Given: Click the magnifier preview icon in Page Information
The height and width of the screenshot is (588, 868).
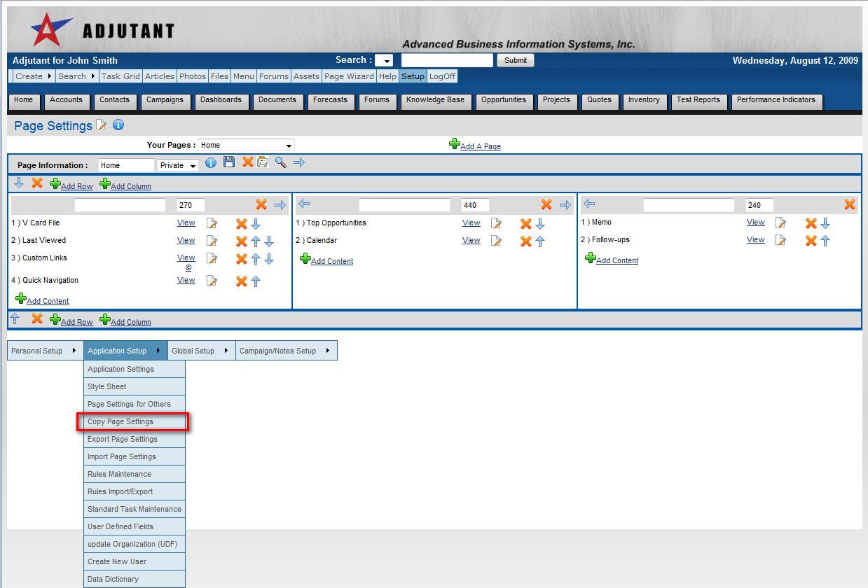Looking at the screenshot, I should (x=281, y=162).
